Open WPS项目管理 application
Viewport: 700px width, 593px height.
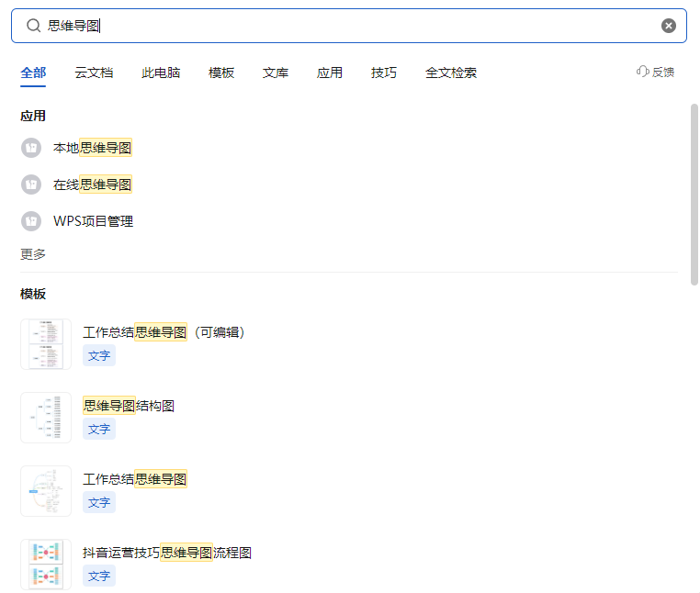click(x=94, y=221)
